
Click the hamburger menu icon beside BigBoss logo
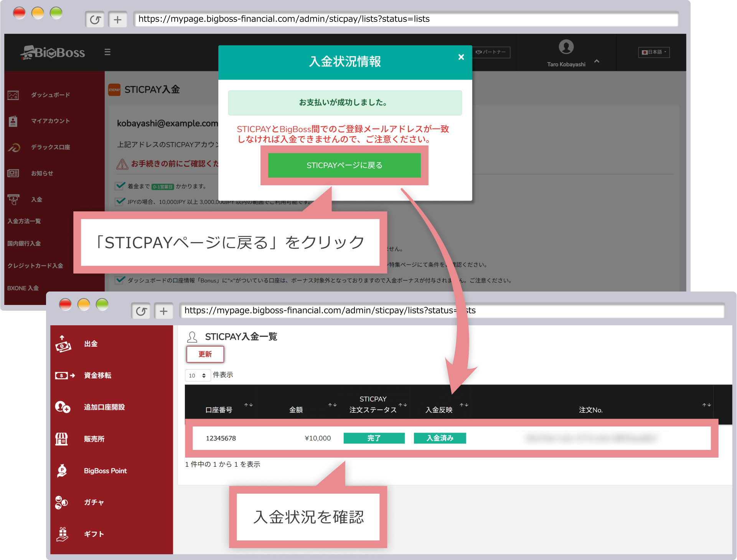(107, 52)
